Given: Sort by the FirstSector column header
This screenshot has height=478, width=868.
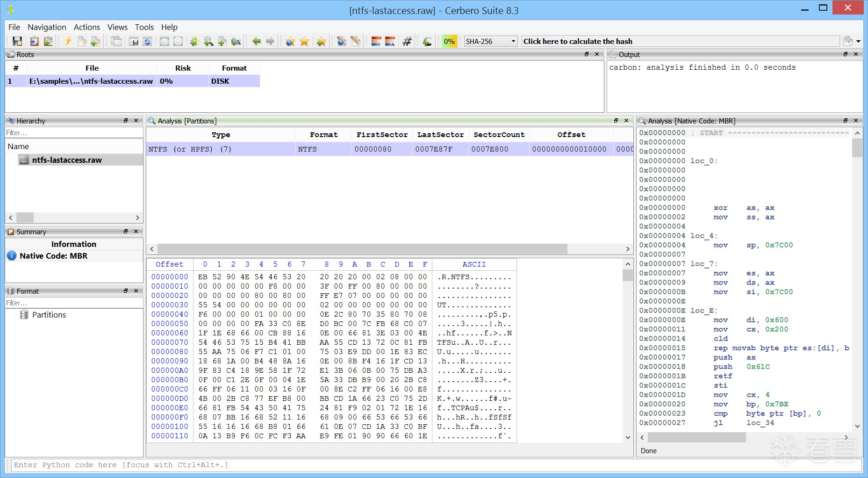Looking at the screenshot, I should coord(382,135).
